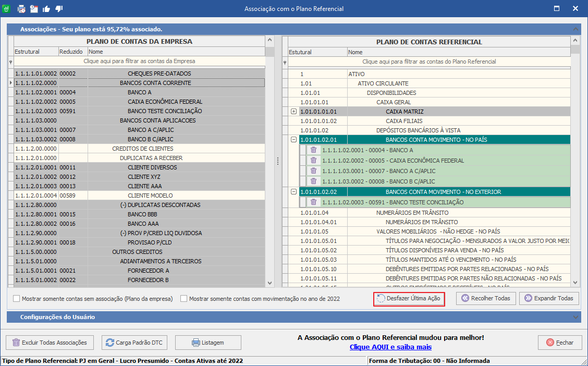Remove CAIXA ECONÔMICA FEDERAL association with trash icon
Screen dimensions: 588x366
point(313,161)
